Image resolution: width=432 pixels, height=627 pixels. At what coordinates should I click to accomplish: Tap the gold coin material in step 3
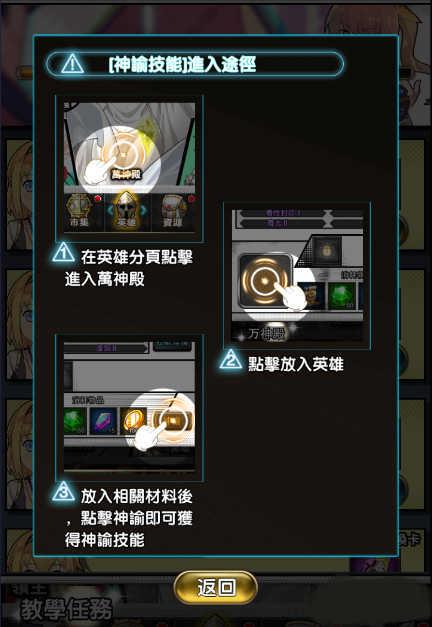tap(133, 421)
